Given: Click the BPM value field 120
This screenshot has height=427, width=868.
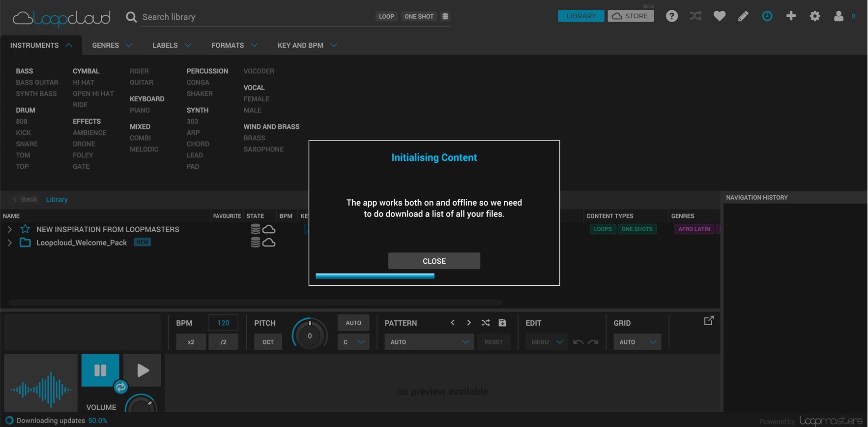Looking at the screenshot, I should tap(223, 323).
